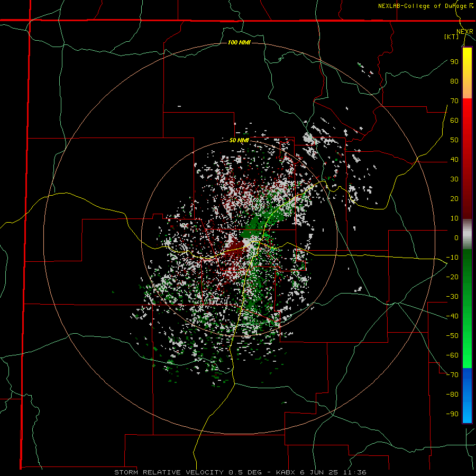Click the NEXR label above the color scale

point(465,32)
